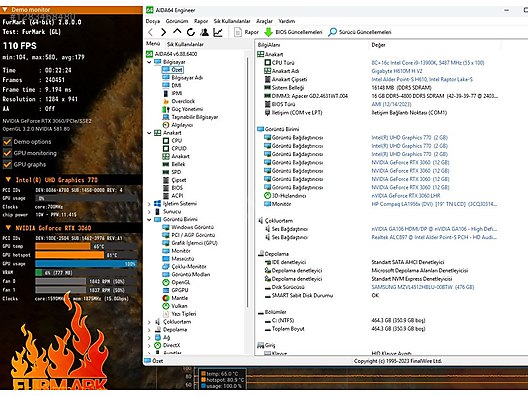This screenshot has width=528, height=396.
Task: Select the ACPI tree item
Action: tap(173, 196)
